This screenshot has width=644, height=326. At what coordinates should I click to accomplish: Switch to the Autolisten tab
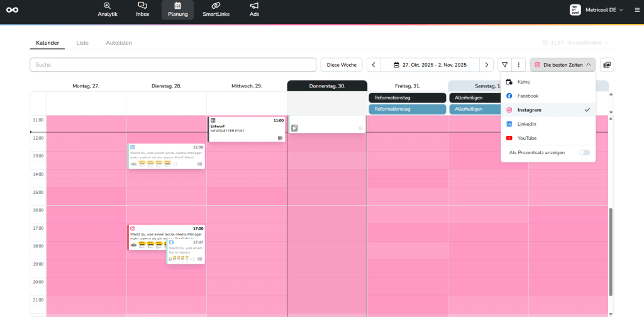(119, 43)
